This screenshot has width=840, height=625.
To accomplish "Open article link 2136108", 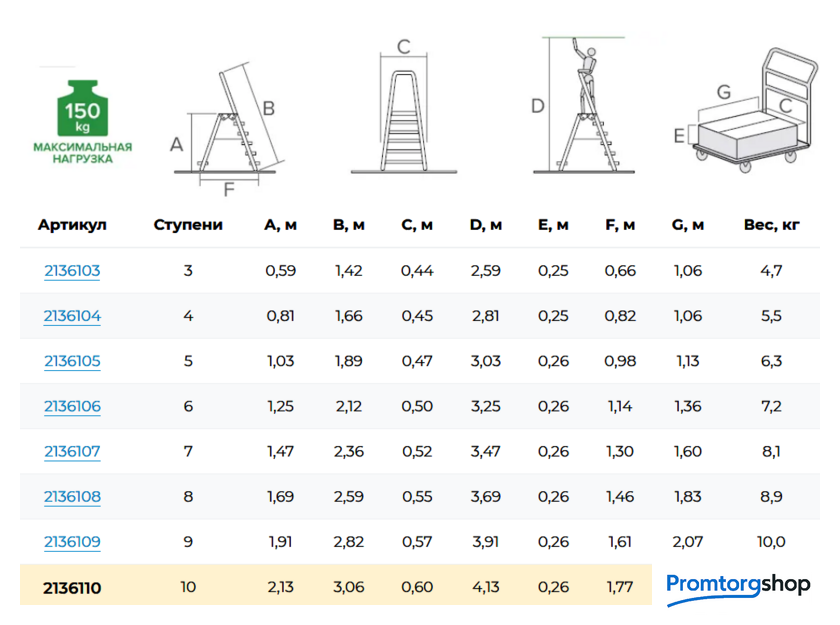I will click(x=72, y=496).
